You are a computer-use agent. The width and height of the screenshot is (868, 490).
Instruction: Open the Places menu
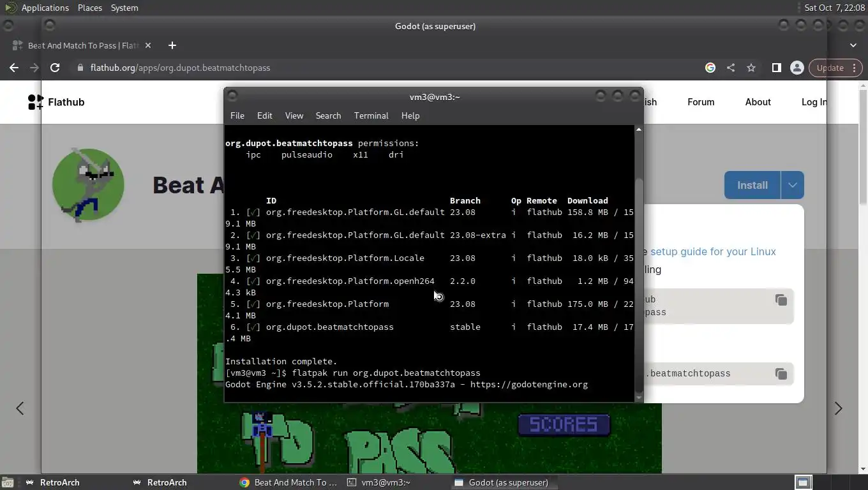pos(89,8)
